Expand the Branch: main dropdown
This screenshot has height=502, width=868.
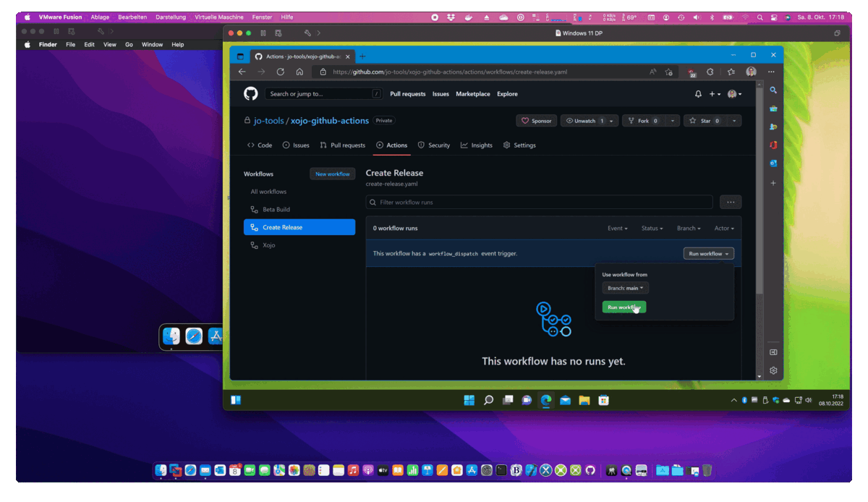tap(625, 288)
